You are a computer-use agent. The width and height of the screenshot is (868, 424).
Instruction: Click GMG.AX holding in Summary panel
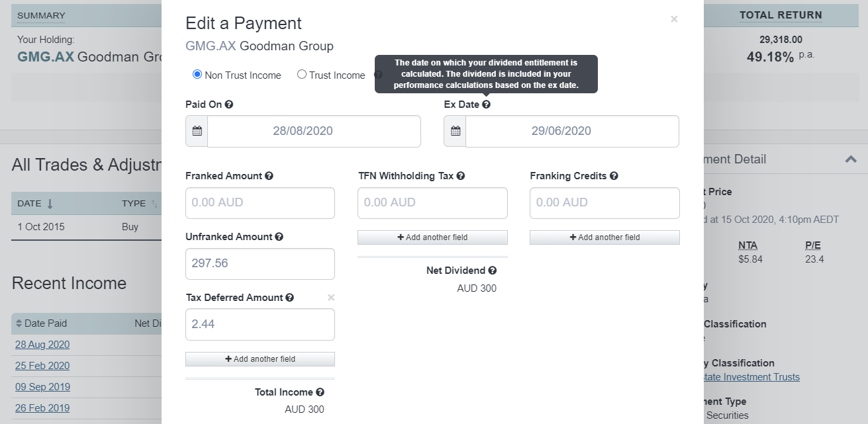pos(45,57)
